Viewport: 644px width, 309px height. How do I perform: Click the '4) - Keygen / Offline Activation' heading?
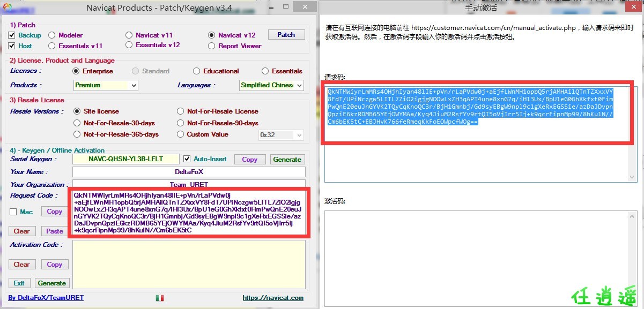(x=57, y=150)
